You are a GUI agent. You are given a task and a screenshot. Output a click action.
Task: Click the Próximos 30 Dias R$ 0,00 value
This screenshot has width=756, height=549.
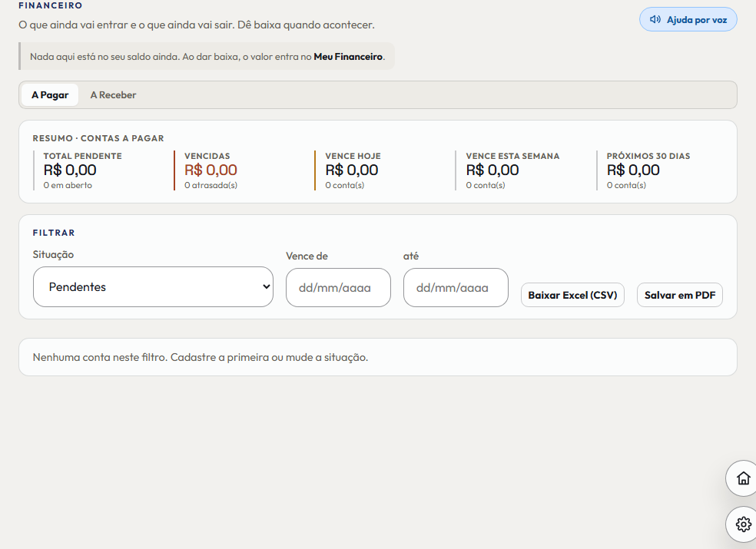(x=633, y=170)
